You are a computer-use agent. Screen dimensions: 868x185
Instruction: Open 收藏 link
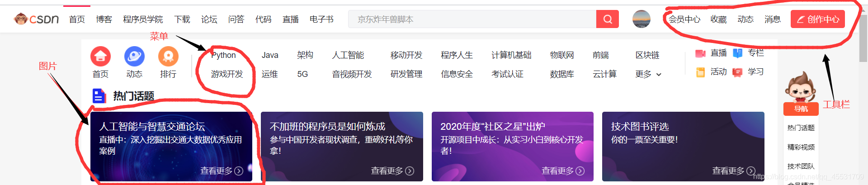[718, 19]
